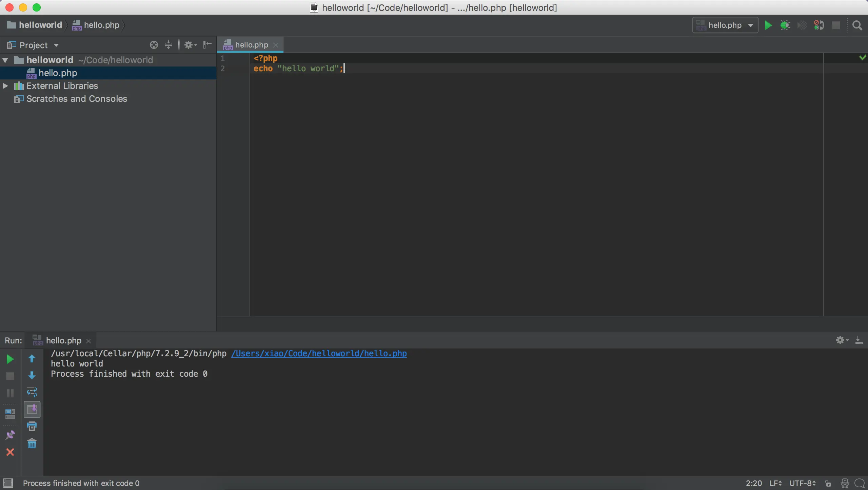
Task: Click the Debug bug icon in the top toolbar
Action: 785,25
